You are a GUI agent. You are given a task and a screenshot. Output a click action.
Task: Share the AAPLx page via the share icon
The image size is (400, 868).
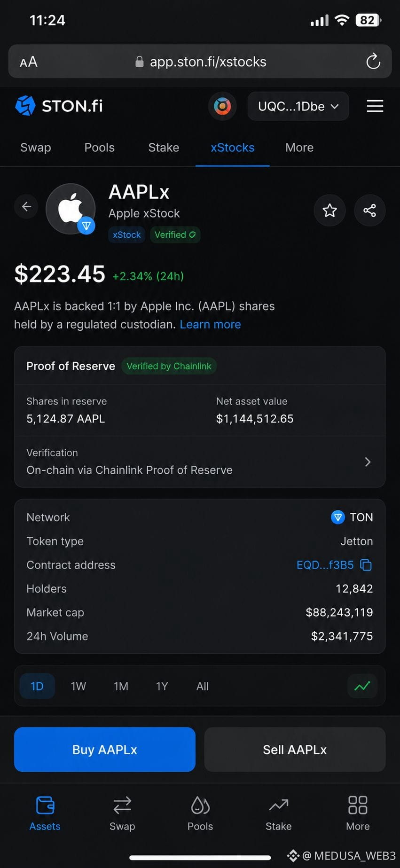pos(369,210)
